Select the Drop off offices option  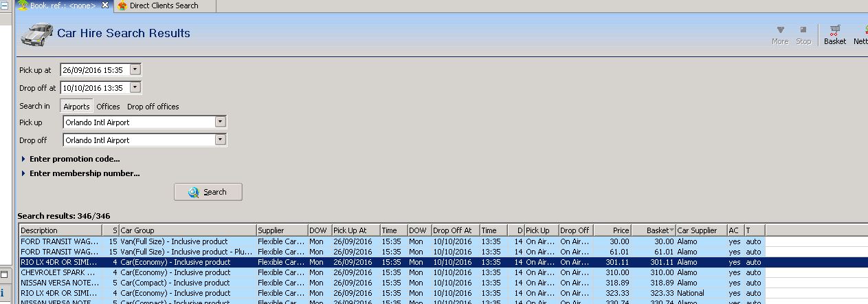(153, 107)
